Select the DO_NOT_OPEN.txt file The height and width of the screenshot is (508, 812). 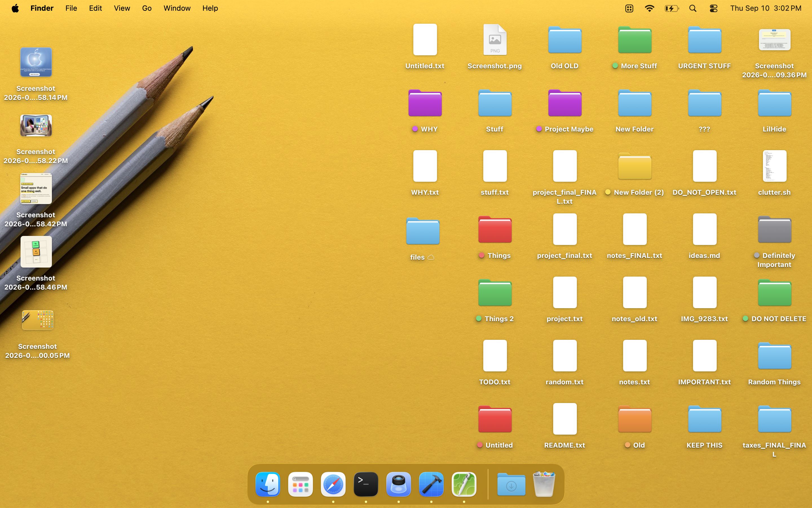[704, 166]
